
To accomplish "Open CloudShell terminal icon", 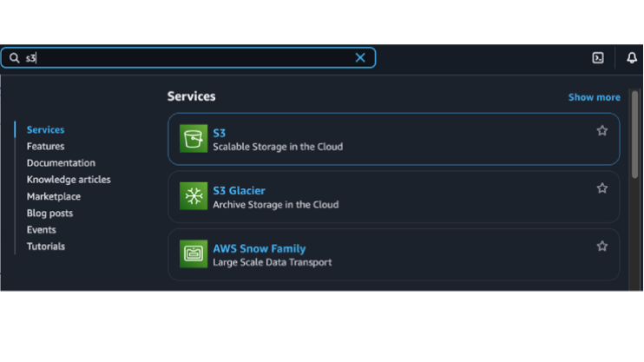I will (598, 58).
